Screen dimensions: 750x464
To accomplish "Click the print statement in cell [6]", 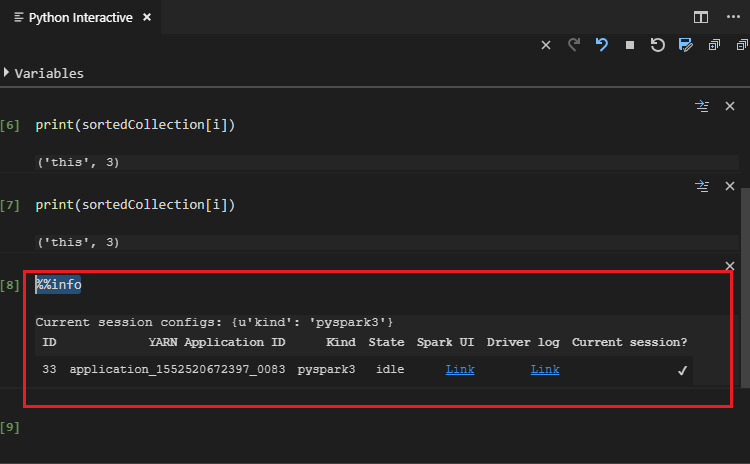I will (135, 125).
